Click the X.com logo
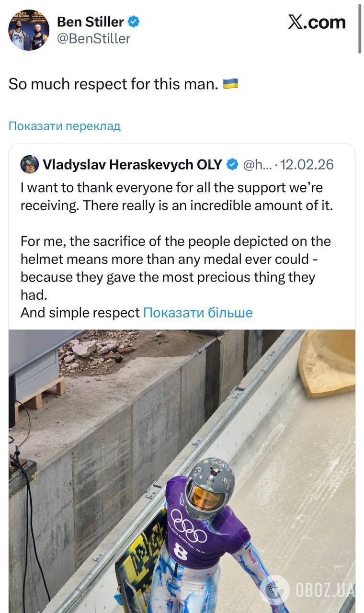The image size is (364, 613). point(317,22)
